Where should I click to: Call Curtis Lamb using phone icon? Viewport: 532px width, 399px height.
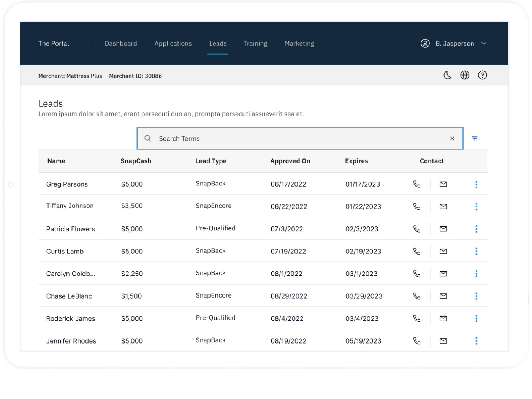[417, 252]
